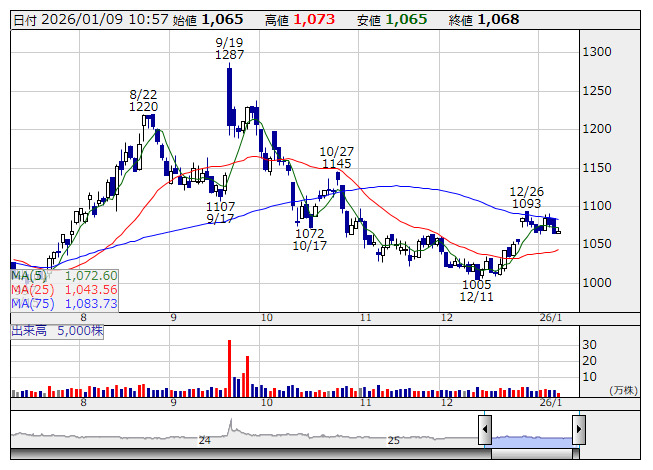This screenshot has height=470, width=653.
Task: Click the tallest red volume bar
Action: click(230, 370)
